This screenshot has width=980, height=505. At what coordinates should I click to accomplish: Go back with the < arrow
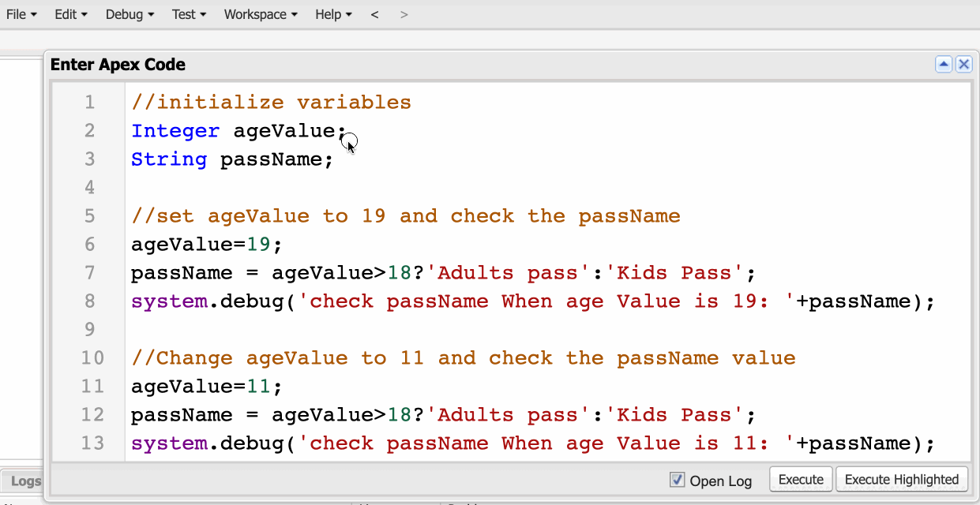(374, 14)
